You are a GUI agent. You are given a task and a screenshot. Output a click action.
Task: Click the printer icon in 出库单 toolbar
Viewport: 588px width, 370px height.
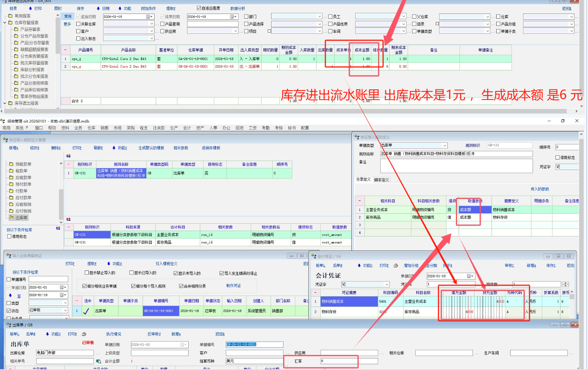click(x=84, y=334)
